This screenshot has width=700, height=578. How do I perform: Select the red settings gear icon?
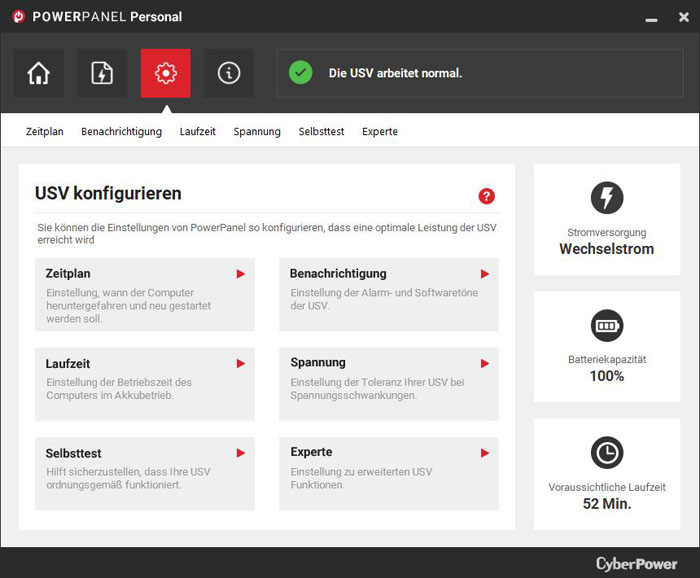tap(166, 73)
